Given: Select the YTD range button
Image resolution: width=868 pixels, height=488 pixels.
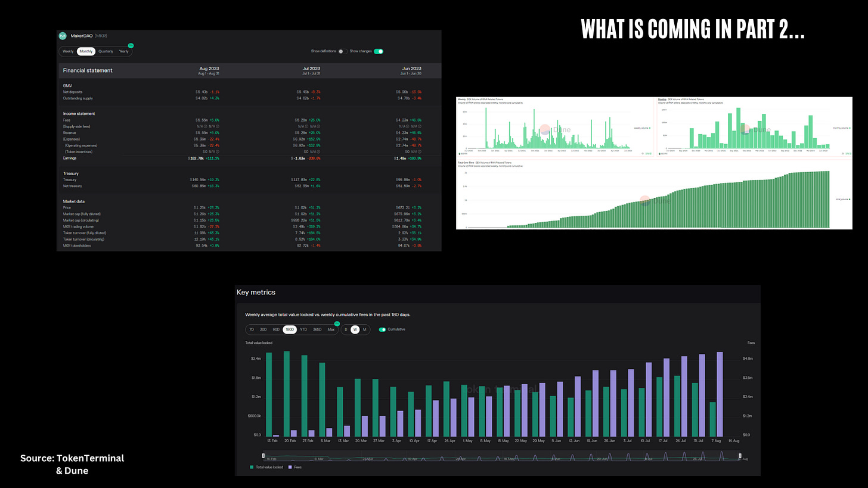Looking at the screenshot, I should tap(303, 330).
